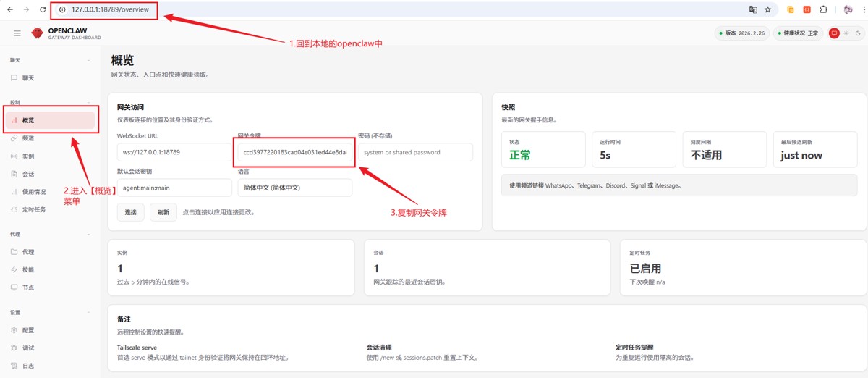This screenshot has height=378, width=868.
Task: Click the 实例 count card showing 1
Action: click(231, 268)
